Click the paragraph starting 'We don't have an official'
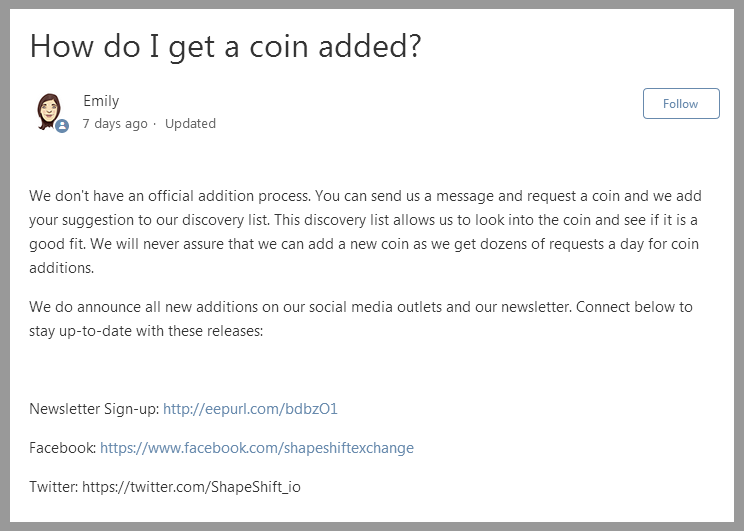This screenshot has height=531, width=744. point(365,232)
